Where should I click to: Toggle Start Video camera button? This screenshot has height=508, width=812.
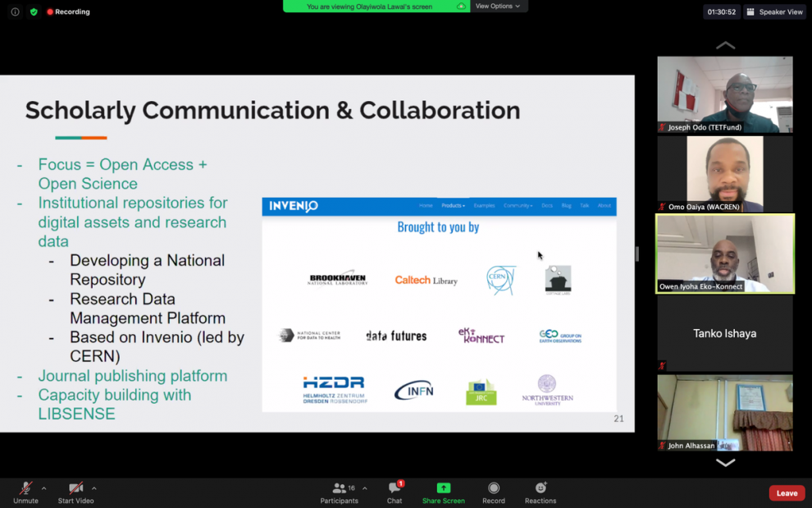point(75,488)
